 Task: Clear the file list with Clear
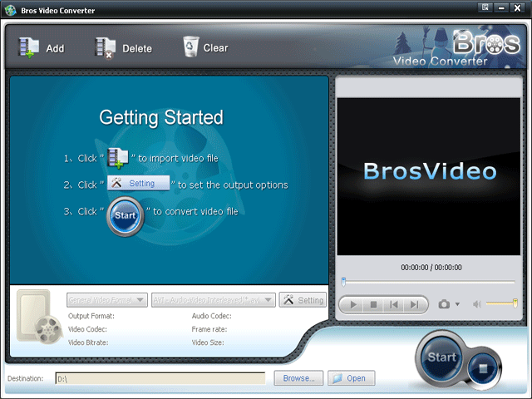tap(205, 48)
